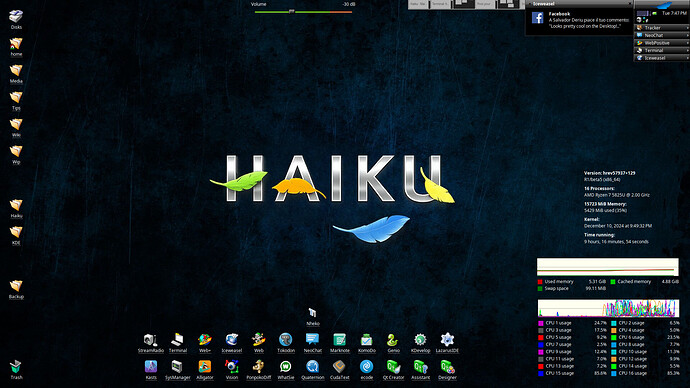This screenshot has height=388, width=690.
Task: Launch the CudaText editor icon
Action: (339, 366)
